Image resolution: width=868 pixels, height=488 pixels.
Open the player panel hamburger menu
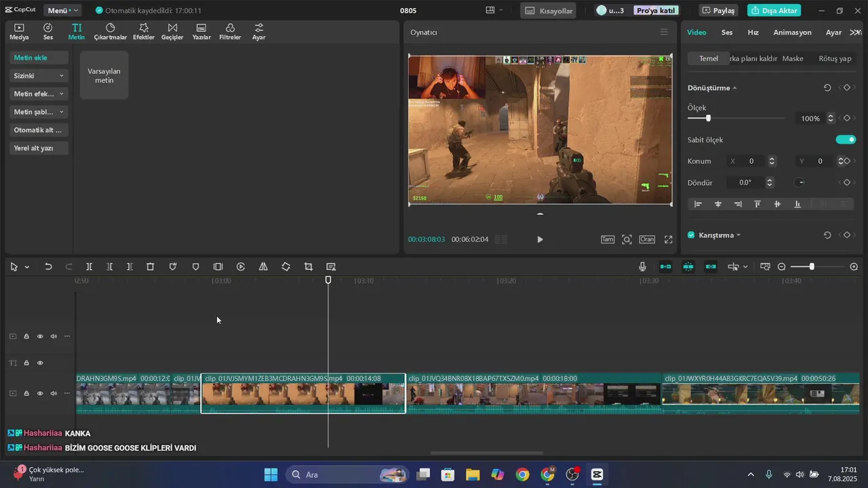(x=664, y=32)
